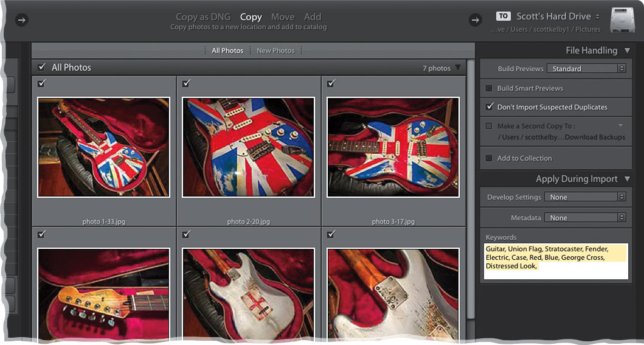Uncheck Don't Import Suspected Duplicates

click(x=489, y=107)
